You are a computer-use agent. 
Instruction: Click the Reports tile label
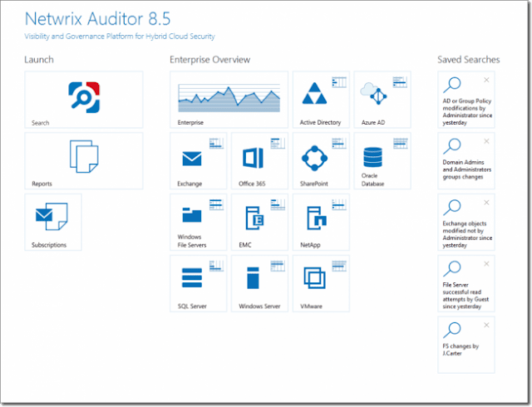pyautogui.click(x=42, y=184)
